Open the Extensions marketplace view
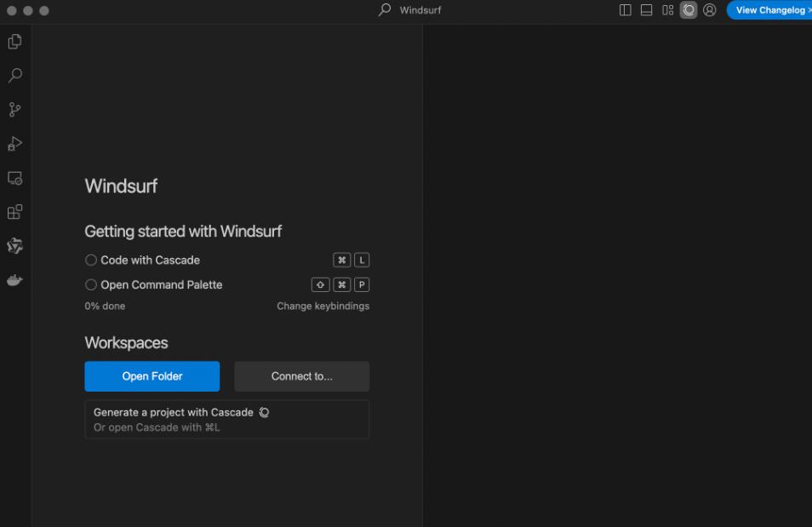 pos(14,211)
